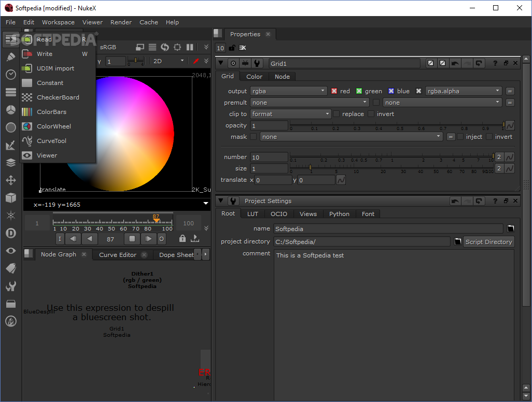Click the lock icon in Properties bar
Image resolution: width=532 pixels, height=402 pixels.
click(x=232, y=48)
